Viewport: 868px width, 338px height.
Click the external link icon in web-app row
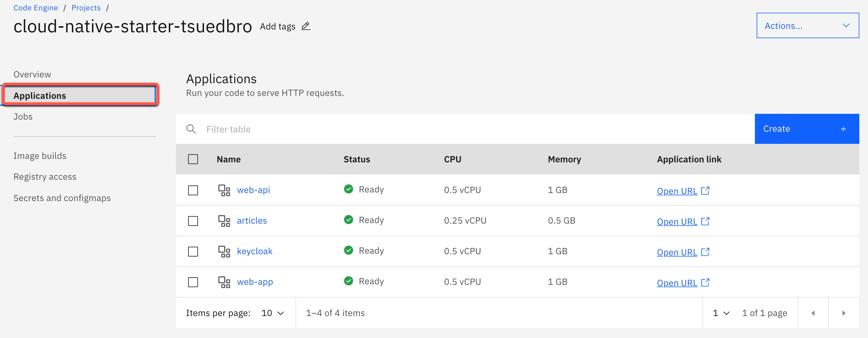(x=705, y=283)
